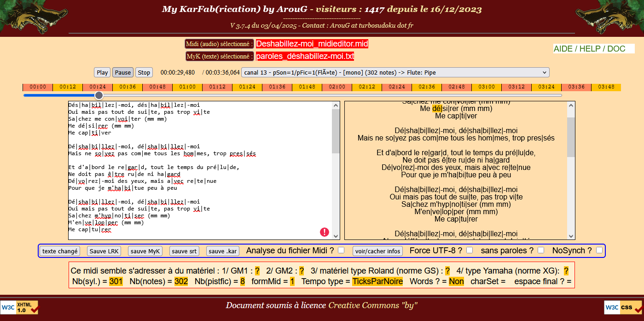The height and width of the screenshot is (321, 644).
Task: Select the Midi file name Deshabillez-moi_midieditor.mid
Action: click(312, 44)
